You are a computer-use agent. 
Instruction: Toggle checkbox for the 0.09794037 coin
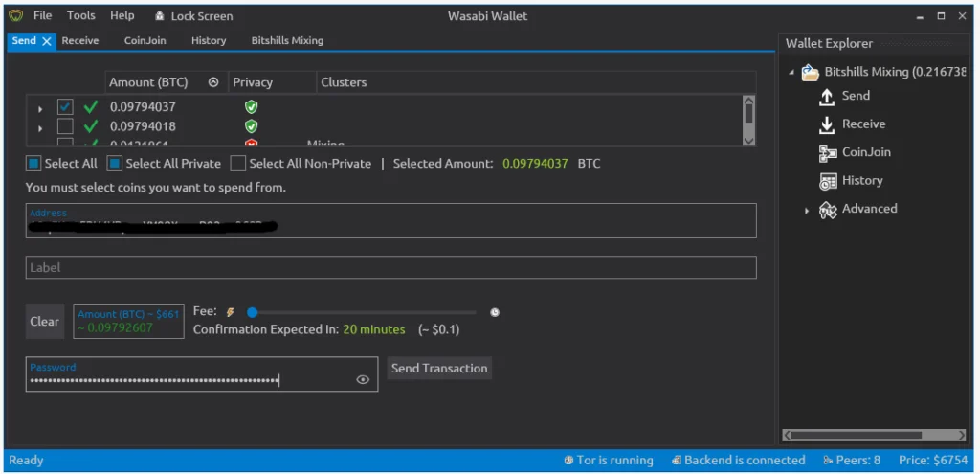(x=65, y=107)
